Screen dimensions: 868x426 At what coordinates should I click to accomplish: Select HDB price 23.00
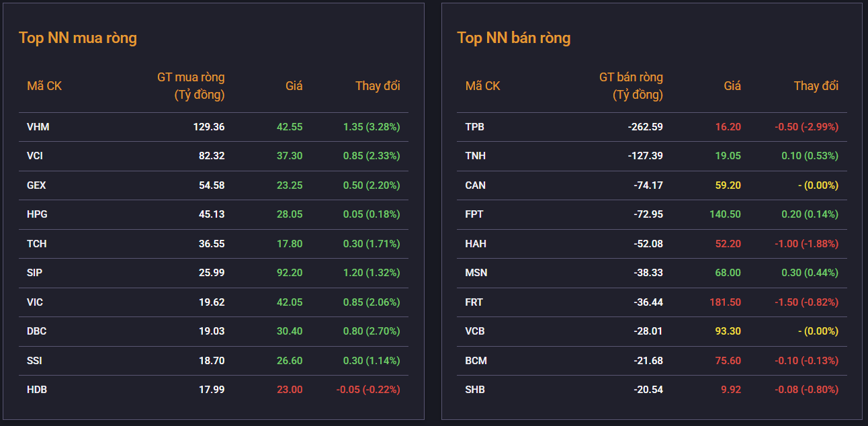click(x=290, y=390)
